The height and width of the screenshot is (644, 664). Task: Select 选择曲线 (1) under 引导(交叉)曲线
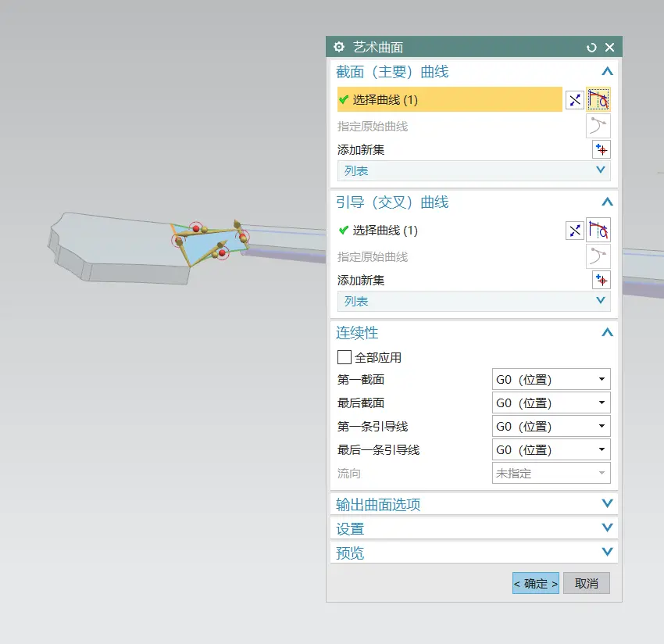(450, 231)
